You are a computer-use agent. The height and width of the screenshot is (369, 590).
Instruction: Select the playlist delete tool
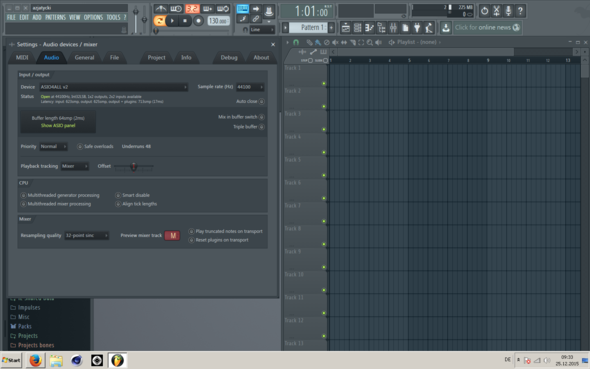point(327,43)
